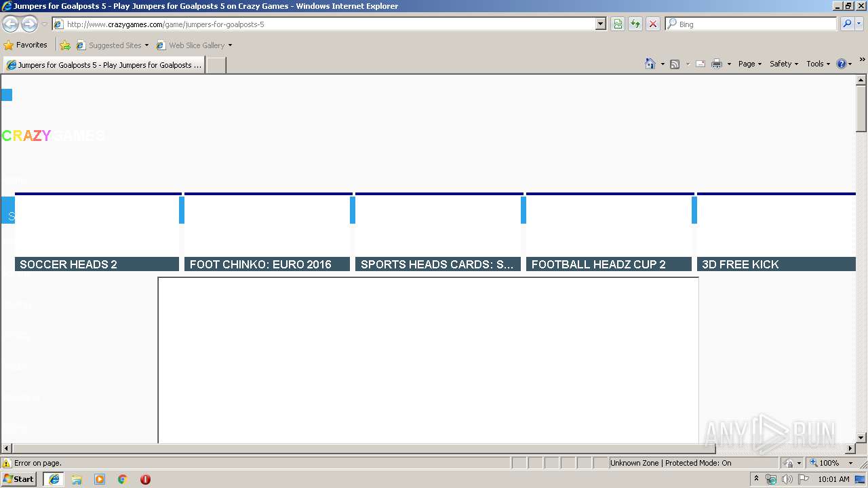This screenshot has width=868, height=488.
Task: Open the Tools menu
Action: pos(818,64)
